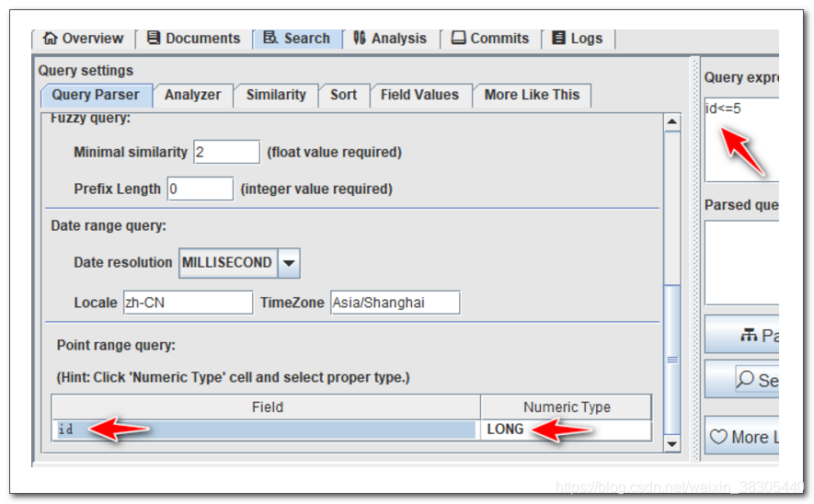The width and height of the screenshot is (814, 504).
Task: Go to the Commits tab
Action: pos(490,39)
